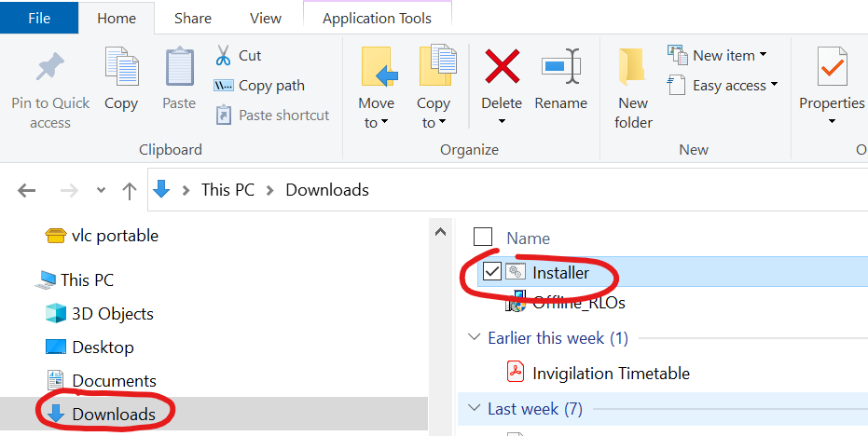Viewport: 868px width, 436px height.
Task: Click the Copy path button
Action: click(260, 86)
